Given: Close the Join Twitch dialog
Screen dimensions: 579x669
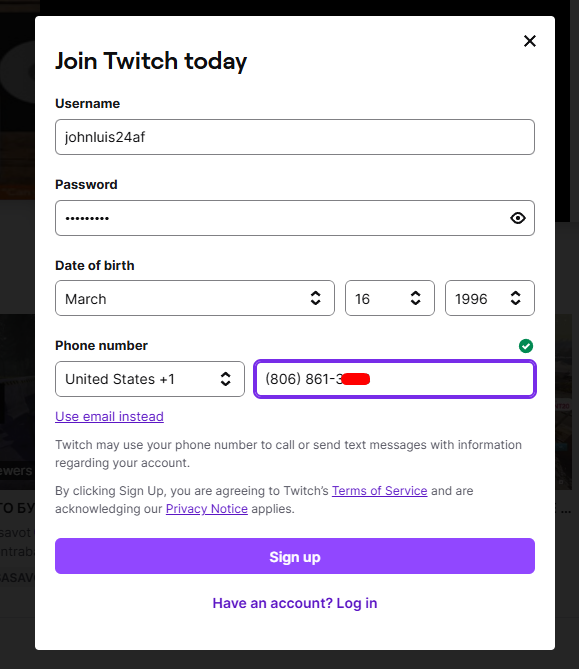Looking at the screenshot, I should [x=530, y=41].
